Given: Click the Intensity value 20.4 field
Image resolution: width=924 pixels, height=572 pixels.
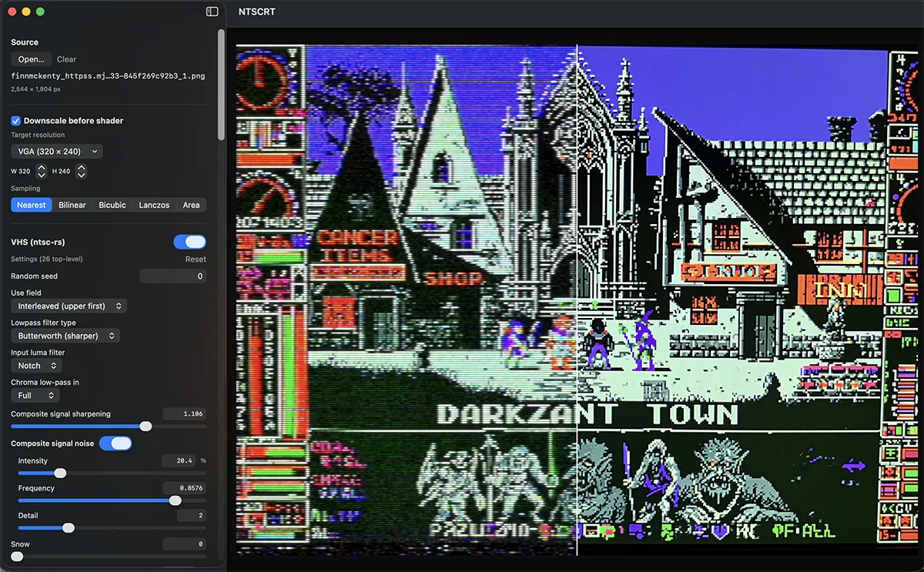Looking at the screenshot, I should [x=180, y=460].
